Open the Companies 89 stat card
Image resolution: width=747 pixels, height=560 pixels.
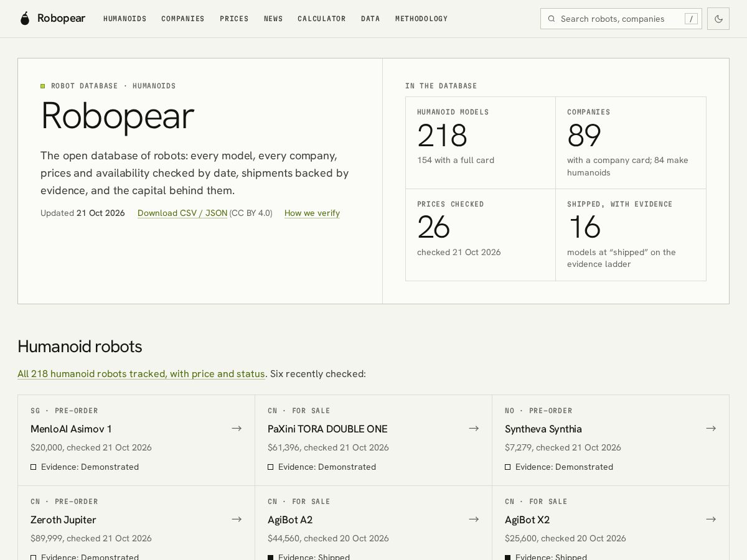631,143
